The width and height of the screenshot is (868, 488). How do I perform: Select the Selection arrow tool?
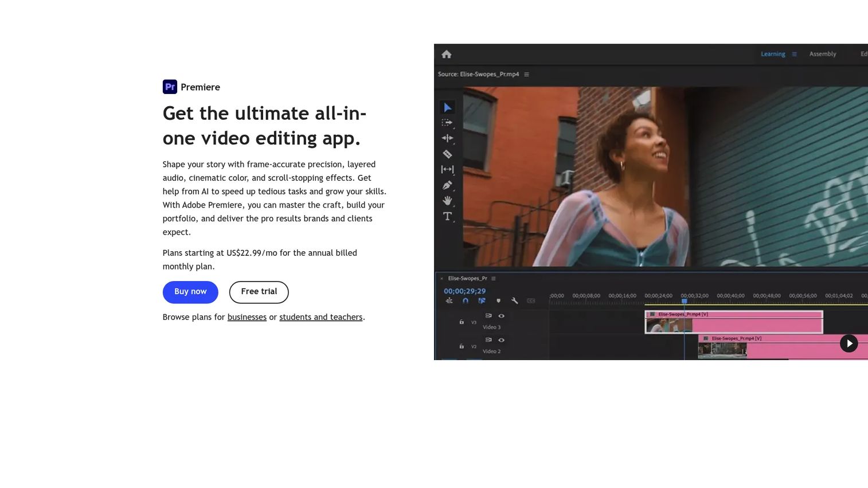pyautogui.click(x=448, y=108)
